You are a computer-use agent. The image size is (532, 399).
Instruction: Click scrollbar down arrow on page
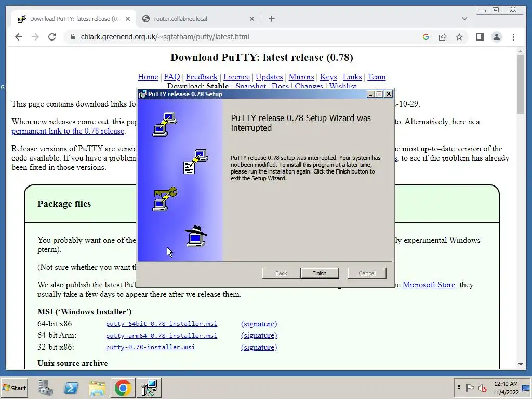coord(521,364)
